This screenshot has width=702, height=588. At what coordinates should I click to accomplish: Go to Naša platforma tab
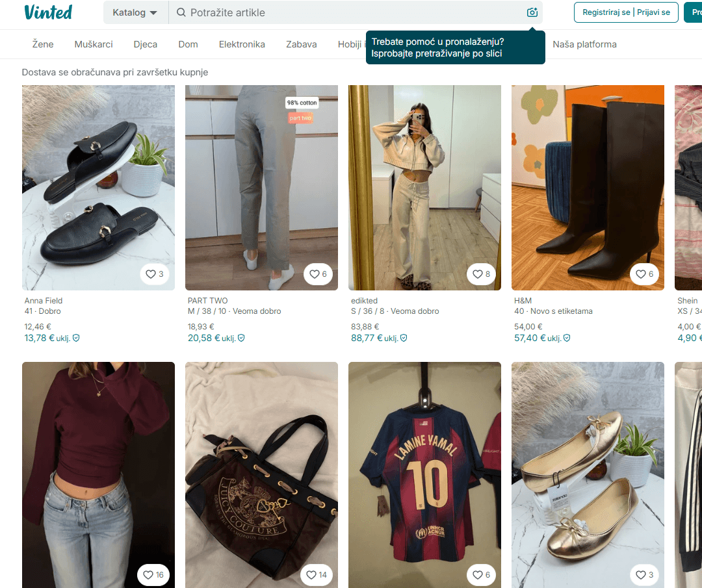[584, 44]
